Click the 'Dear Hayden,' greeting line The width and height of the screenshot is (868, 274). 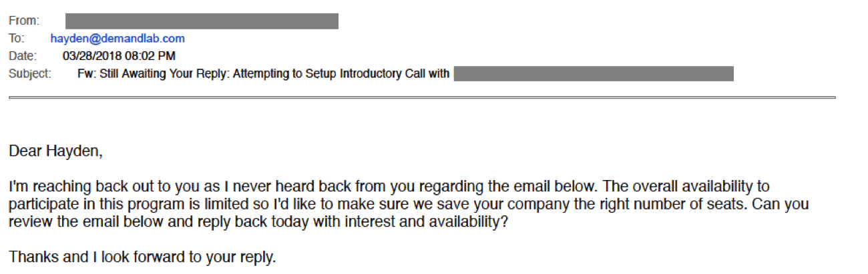(56, 153)
